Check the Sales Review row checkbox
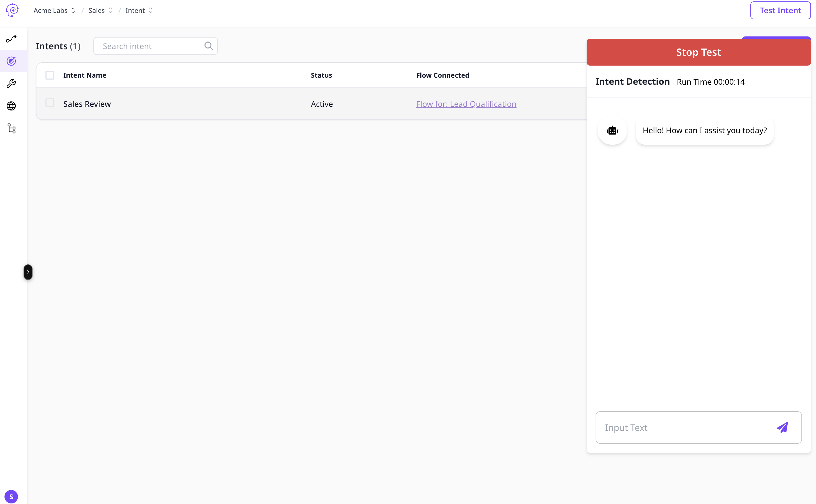 (x=50, y=103)
